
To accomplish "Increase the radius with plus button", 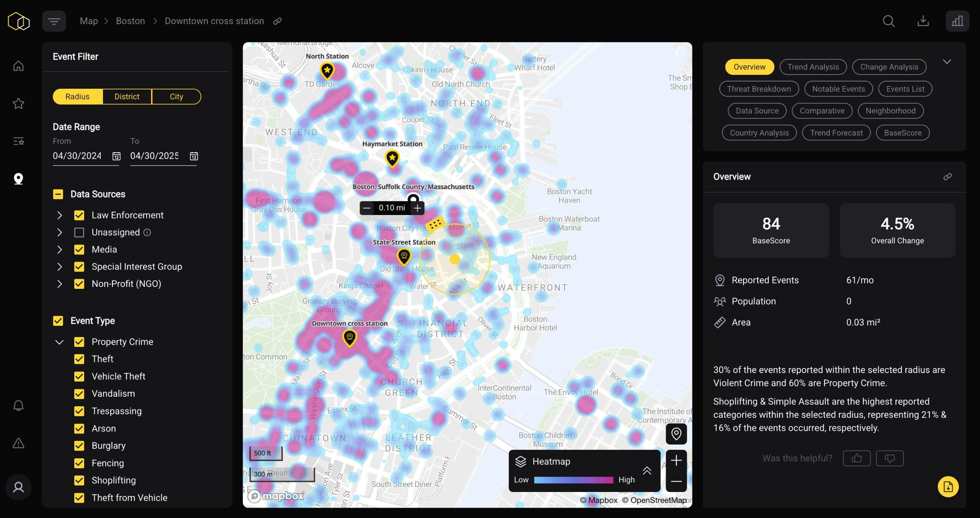I will coord(417,208).
